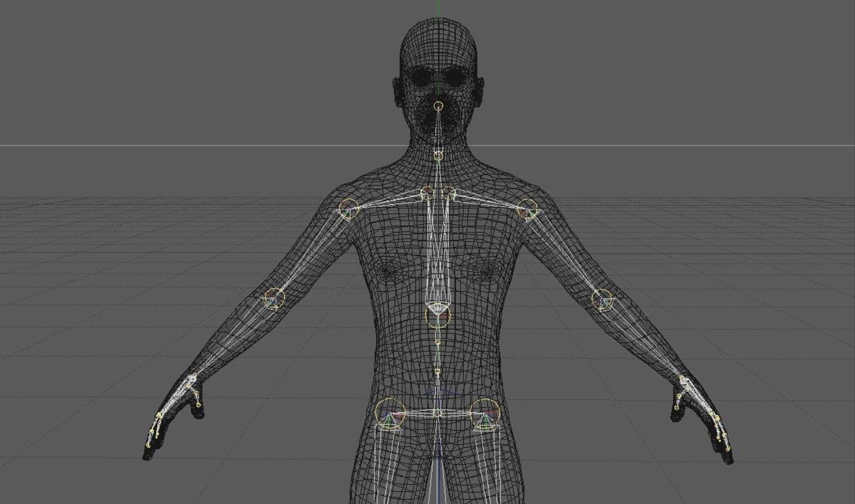Select the shoulder joint on screen-right arm

[x=527, y=208]
